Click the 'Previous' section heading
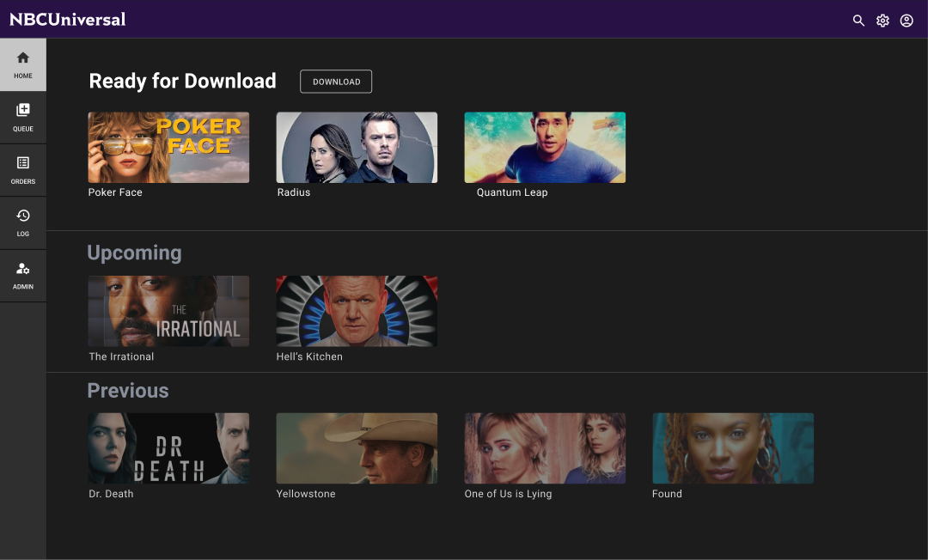928x560 pixels. (x=128, y=390)
